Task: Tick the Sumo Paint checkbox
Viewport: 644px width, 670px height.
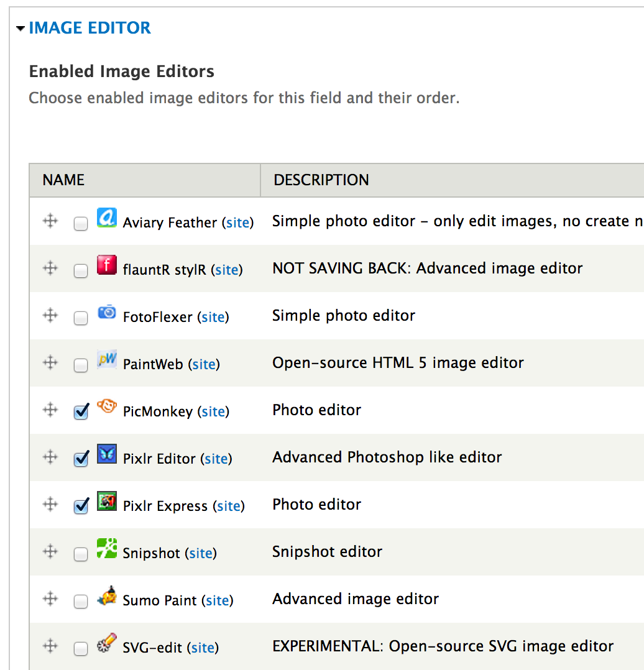Action: point(81,602)
